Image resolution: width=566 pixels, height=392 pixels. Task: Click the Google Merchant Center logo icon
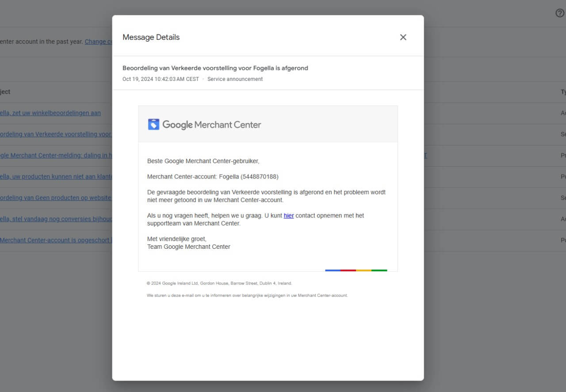[153, 125]
